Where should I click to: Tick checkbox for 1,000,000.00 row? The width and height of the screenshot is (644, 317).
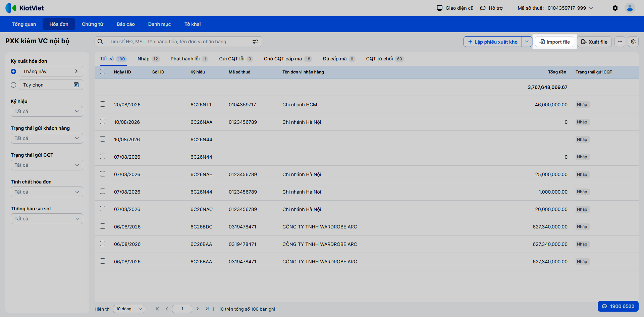(x=103, y=191)
